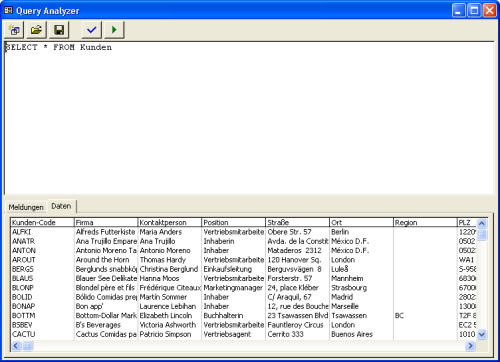Select the BERGS customer code cell
Screen dimensions: 500x362
coord(42,269)
